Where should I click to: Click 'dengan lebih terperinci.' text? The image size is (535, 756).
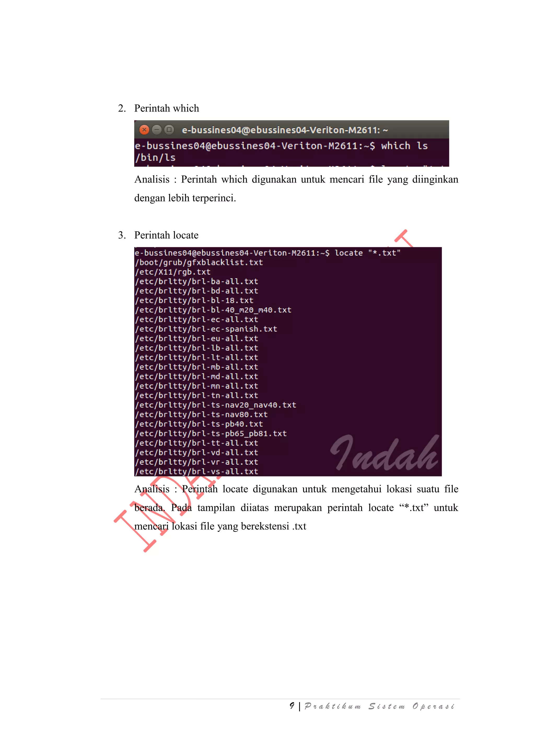[x=185, y=198]
